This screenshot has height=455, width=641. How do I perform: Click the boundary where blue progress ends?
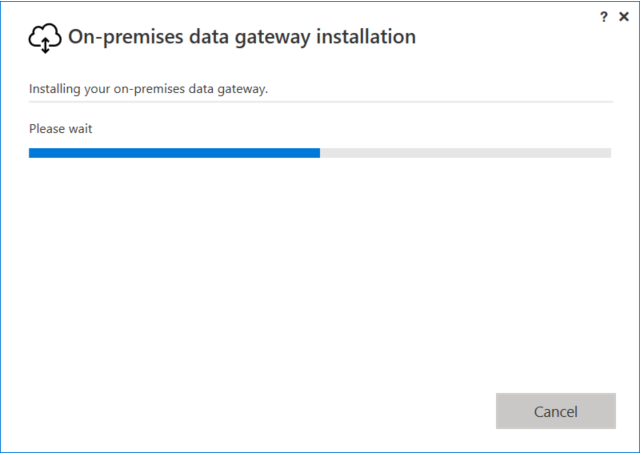click(x=320, y=153)
